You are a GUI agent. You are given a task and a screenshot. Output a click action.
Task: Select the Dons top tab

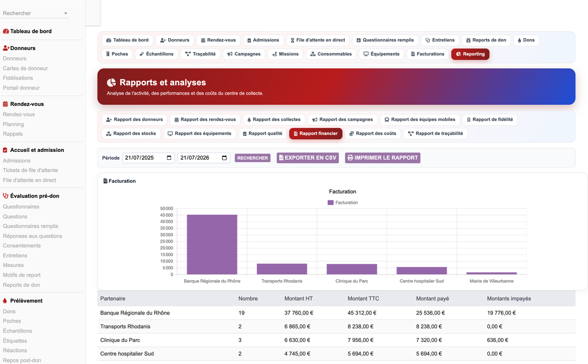526,40
